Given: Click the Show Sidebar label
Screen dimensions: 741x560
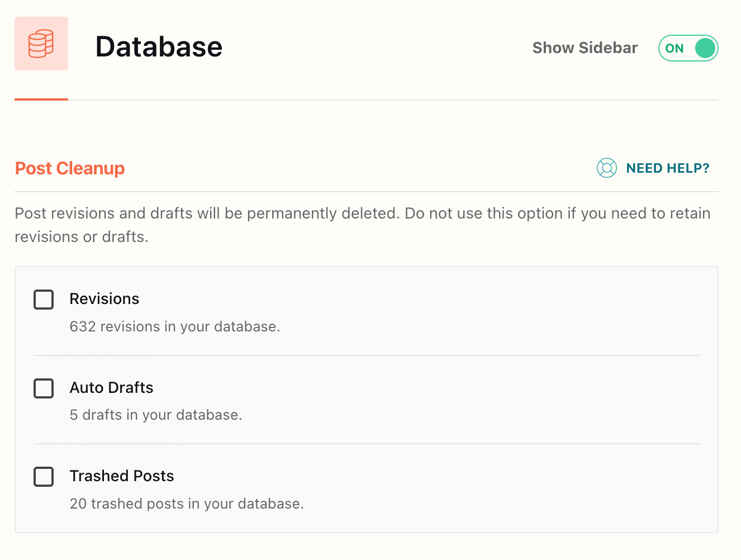Looking at the screenshot, I should click(585, 48).
